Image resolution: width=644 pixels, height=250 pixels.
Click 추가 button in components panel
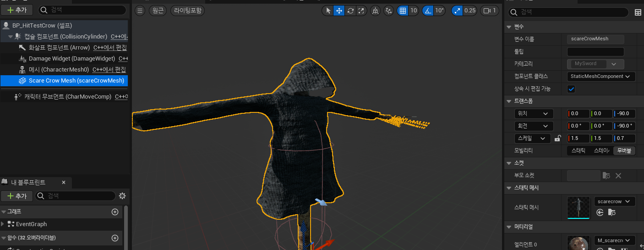click(x=17, y=10)
